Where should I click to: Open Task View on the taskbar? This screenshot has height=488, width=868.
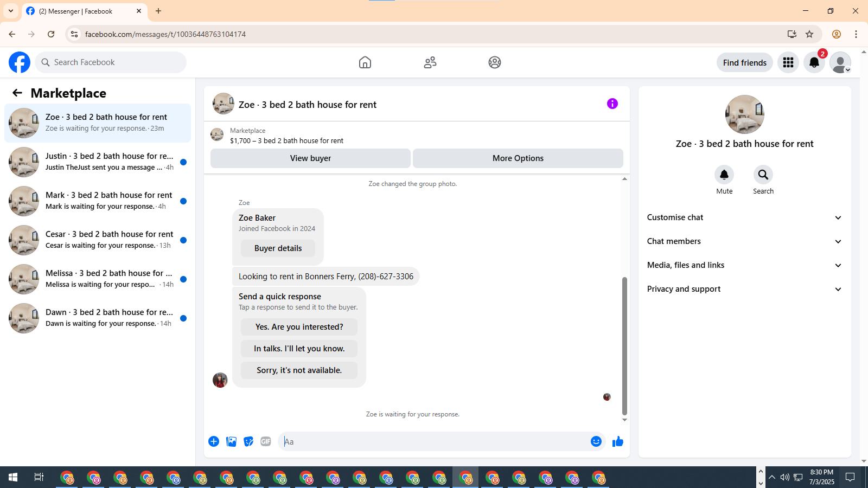(39, 477)
